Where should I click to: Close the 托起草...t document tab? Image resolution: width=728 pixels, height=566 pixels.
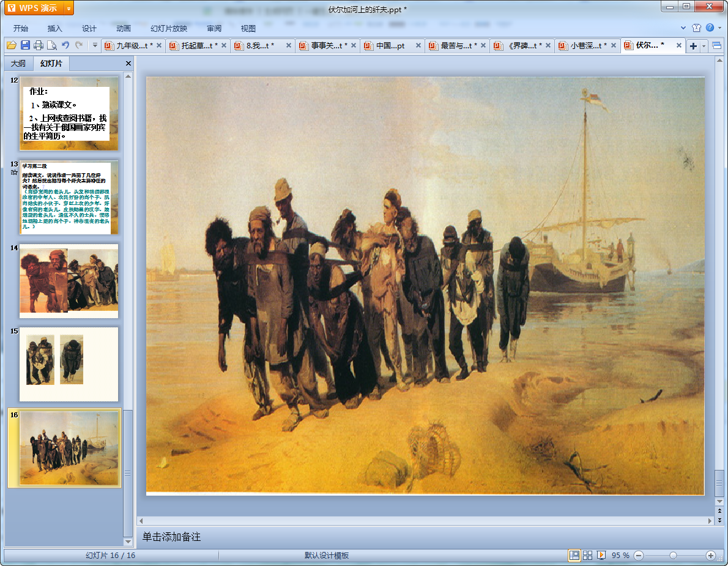pyautogui.click(x=224, y=45)
